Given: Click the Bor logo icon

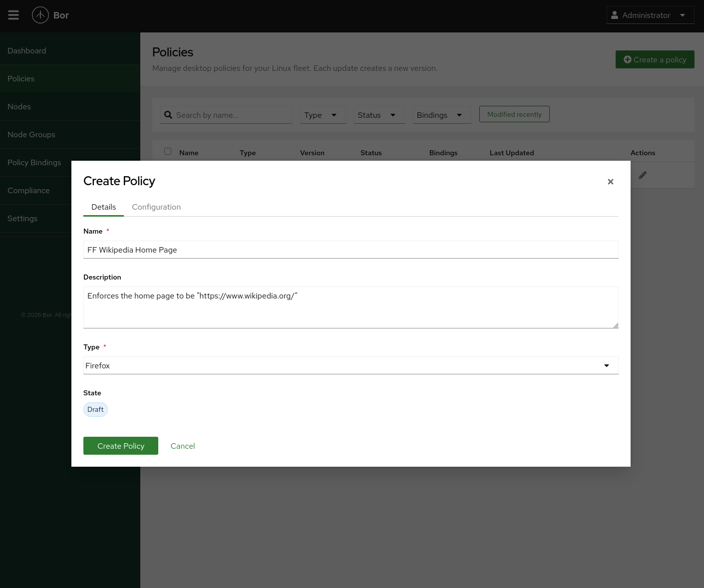Looking at the screenshot, I should (x=40, y=15).
